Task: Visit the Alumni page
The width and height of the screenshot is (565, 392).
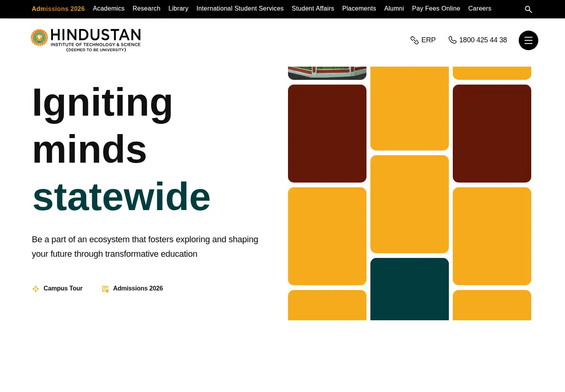Action: (394, 9)
